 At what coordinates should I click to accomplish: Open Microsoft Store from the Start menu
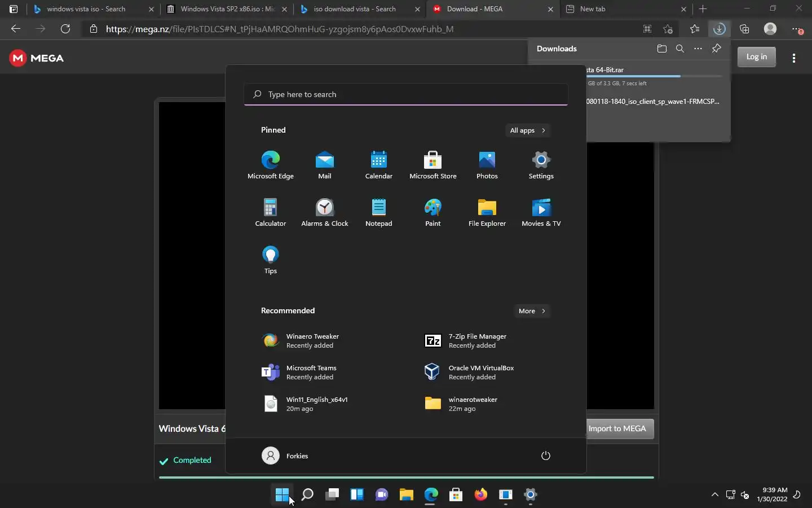433,165
